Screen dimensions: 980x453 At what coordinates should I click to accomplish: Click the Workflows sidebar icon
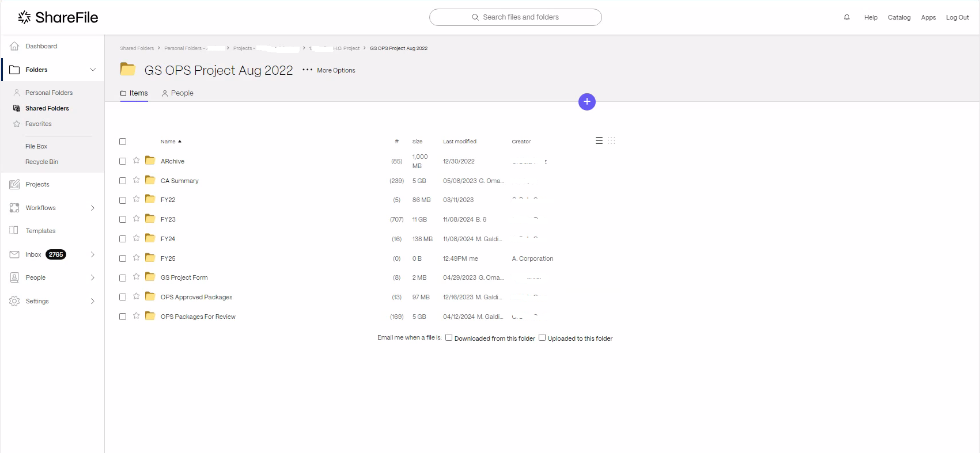point(14,208)
